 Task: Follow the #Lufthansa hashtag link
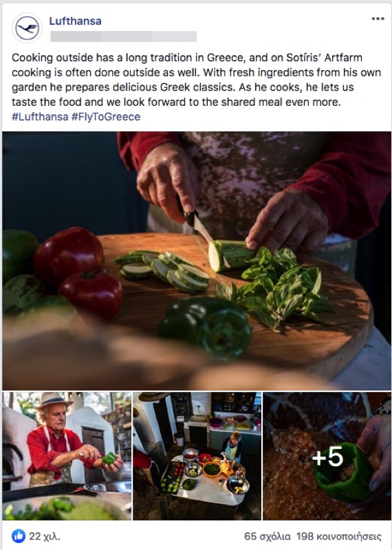pos(40,116)
